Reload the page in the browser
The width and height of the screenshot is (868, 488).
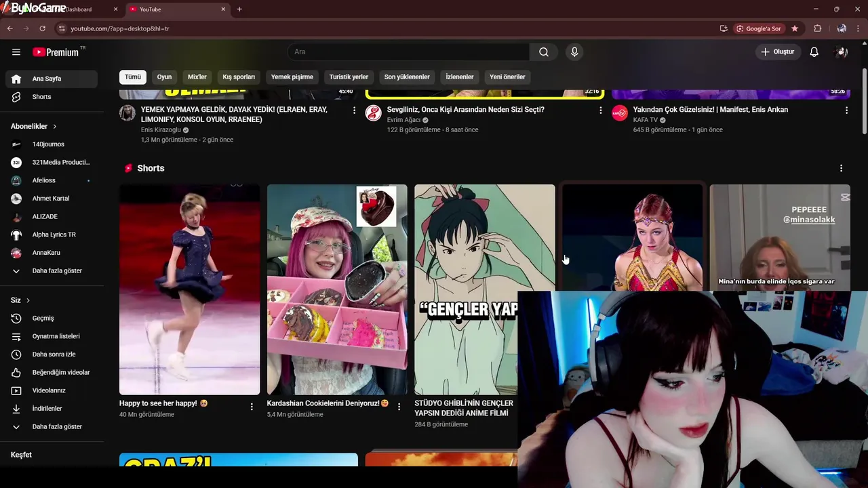pos(42,28)
